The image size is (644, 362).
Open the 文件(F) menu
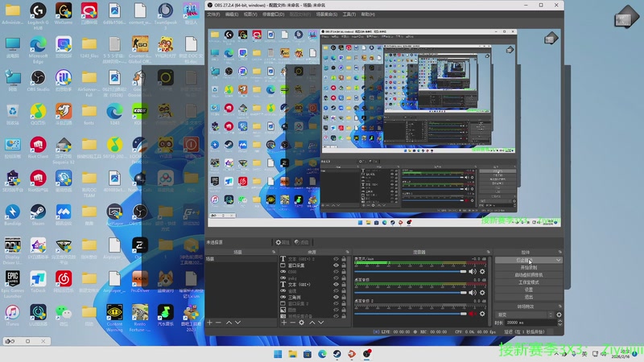pyautogui.click(x=213, y=14)
